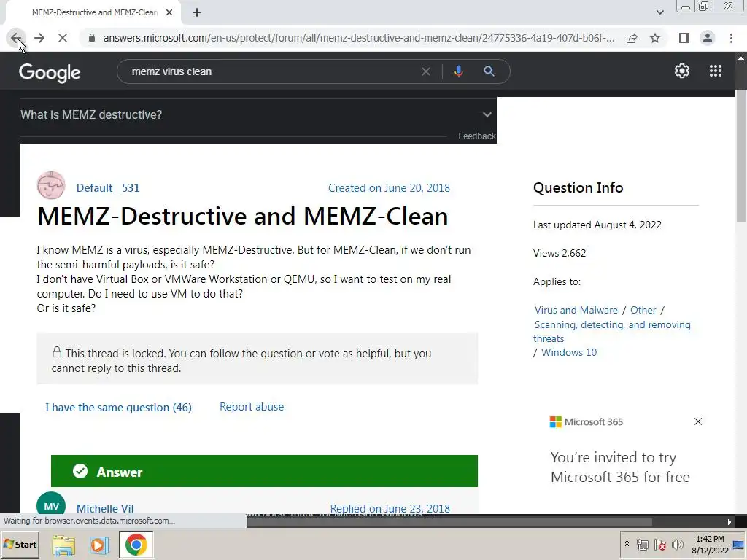Click 'Replied on June 23, 2018' link

390,508
